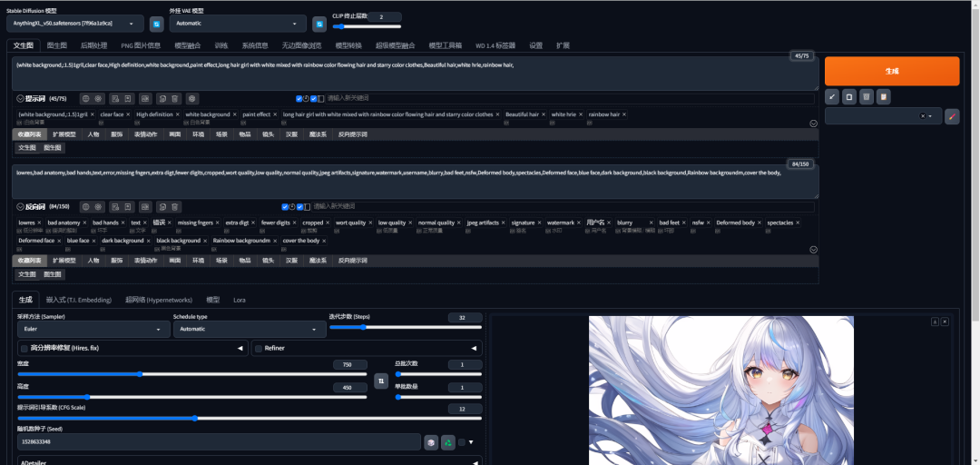Click the negative prompt text area

[415, 183]
